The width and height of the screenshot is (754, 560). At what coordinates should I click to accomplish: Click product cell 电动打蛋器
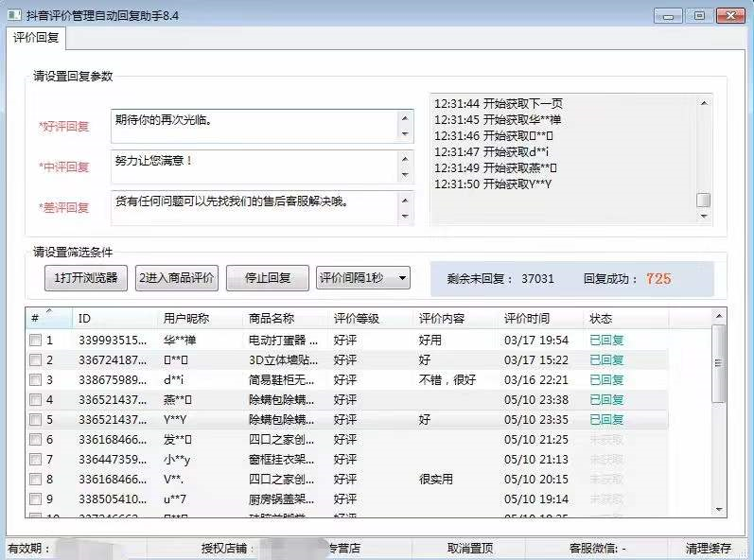click(283, 341)
